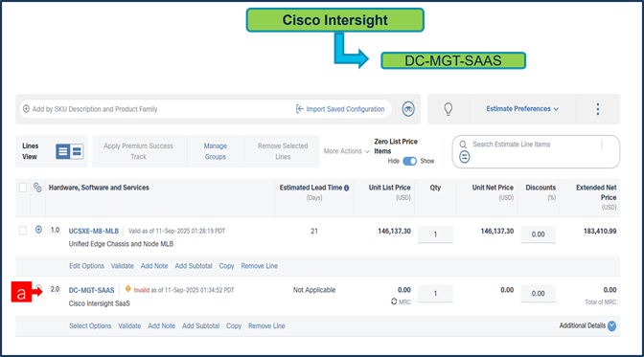Click Add Subtotal under UCSXE-M8-MLB
The image size is (644, 357).
click(x=194, y=266)
